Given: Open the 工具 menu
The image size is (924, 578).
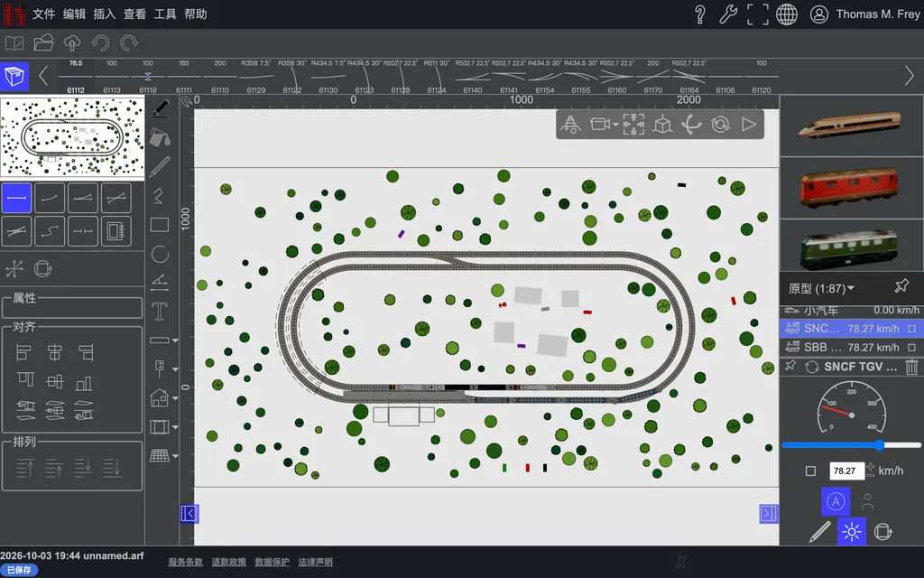Looking at the screenshot, I should click(165, 14).
